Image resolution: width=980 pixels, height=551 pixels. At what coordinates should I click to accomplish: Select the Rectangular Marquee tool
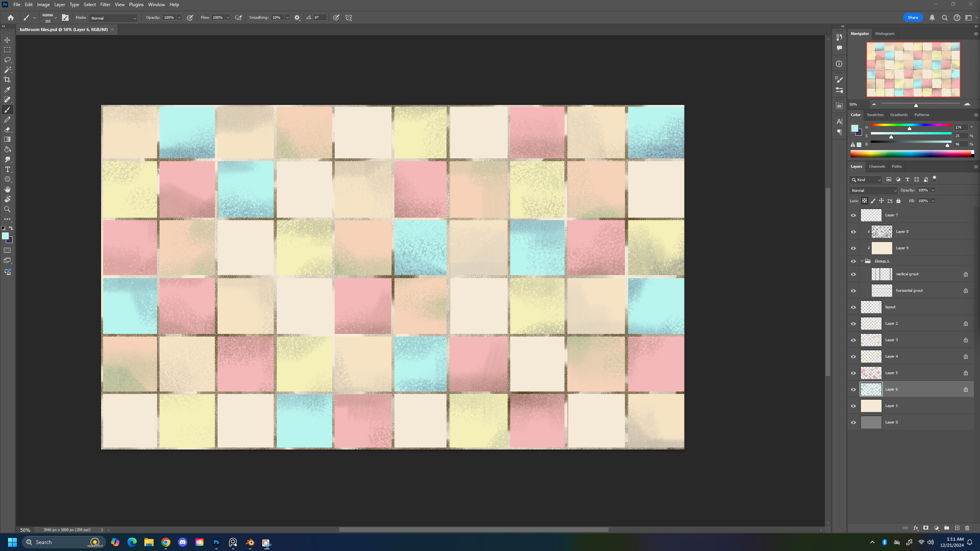coord(7,49)
